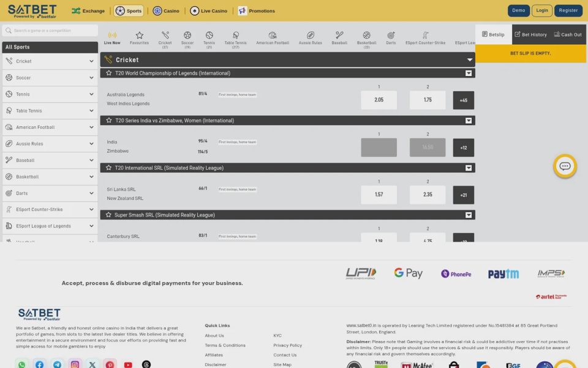Select the Basketball icon in sports strip
Image resolution: width=588 pixels, height=368 pixels.
367,36
